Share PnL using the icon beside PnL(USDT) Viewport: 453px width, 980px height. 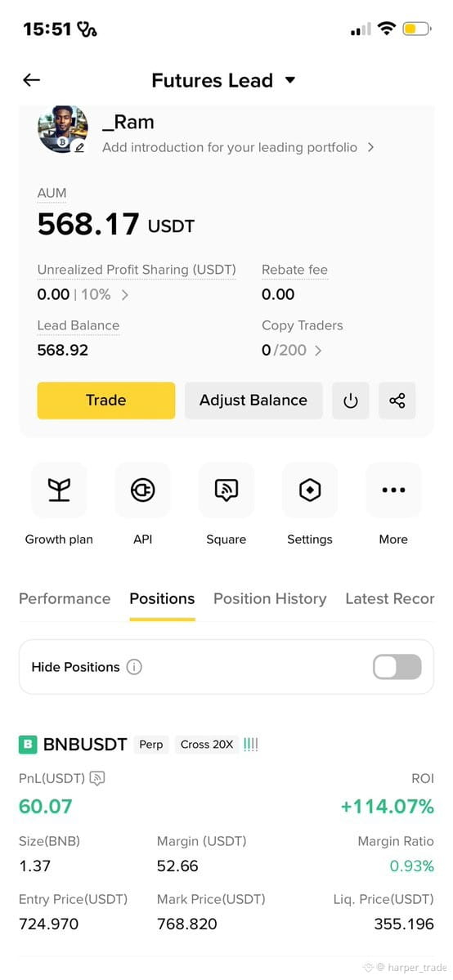(x=97, y=778)
